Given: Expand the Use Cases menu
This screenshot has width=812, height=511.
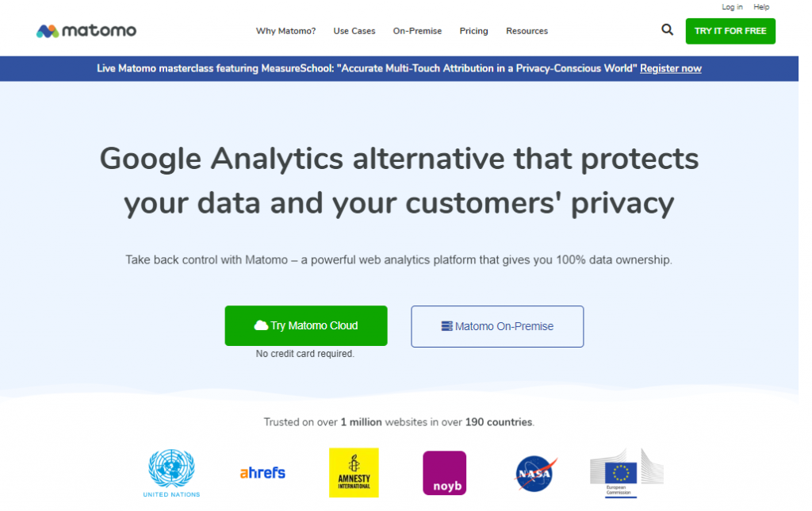Looking at the screenshot, I should (x=354, y=31).
